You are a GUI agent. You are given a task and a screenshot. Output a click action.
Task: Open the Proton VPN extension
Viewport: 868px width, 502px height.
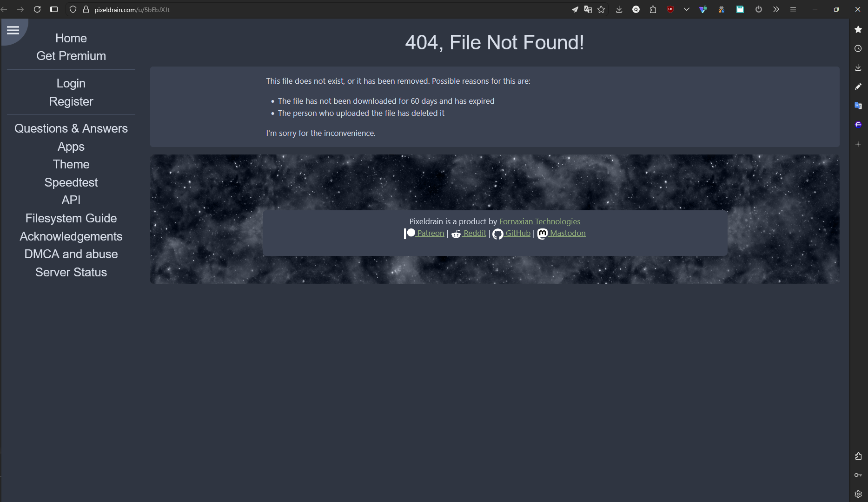tap(703, 9)
